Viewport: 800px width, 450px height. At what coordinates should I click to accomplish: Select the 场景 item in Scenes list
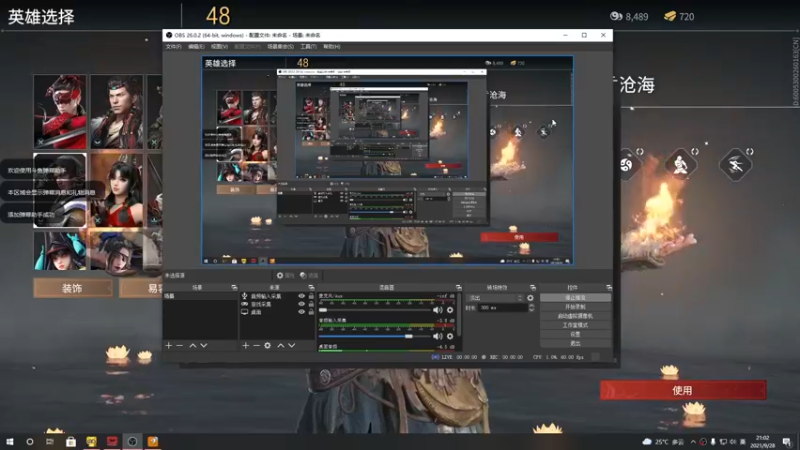coord(200,296)
